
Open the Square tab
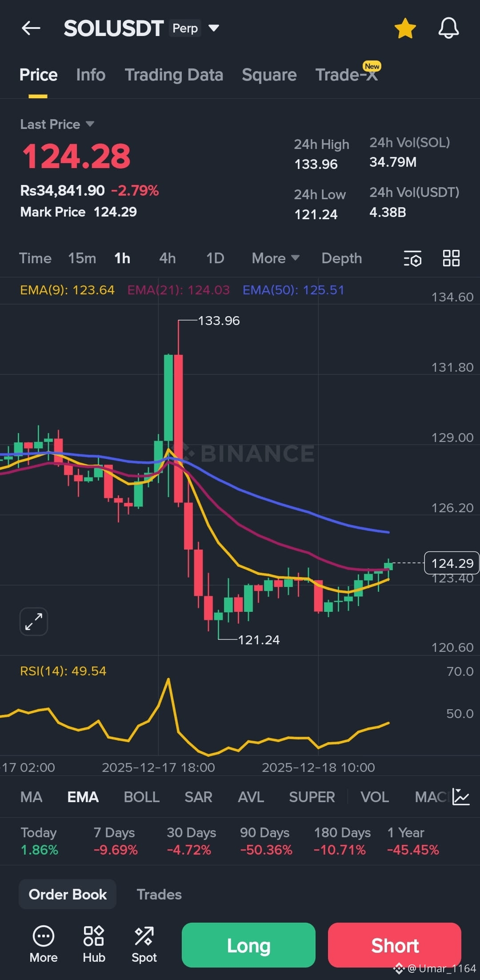coord(269,75)
